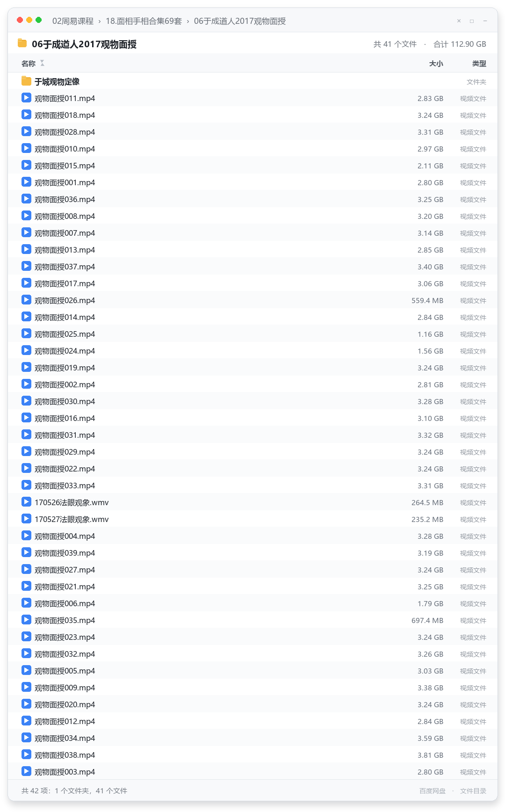The image size is (505, 812).
Task: Select the file name 观物面授031.mp4
Action: click(65, 435)
